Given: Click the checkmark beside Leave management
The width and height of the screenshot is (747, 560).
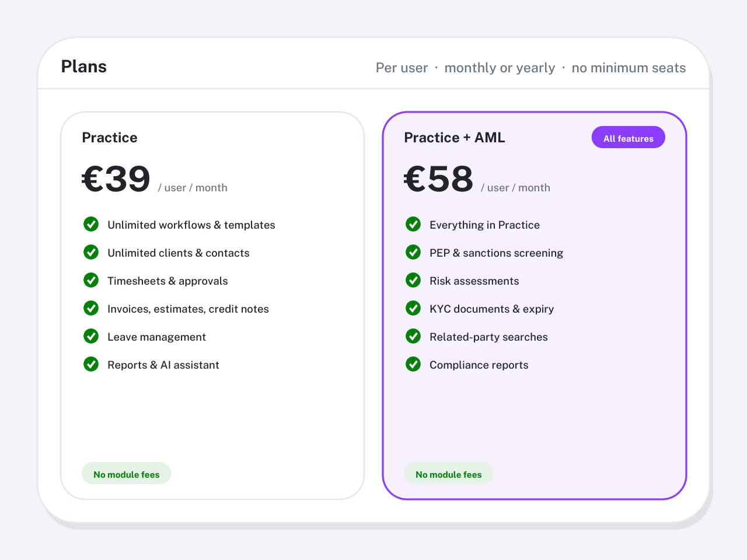Looking at the screenshot, I should coord(91,336).
